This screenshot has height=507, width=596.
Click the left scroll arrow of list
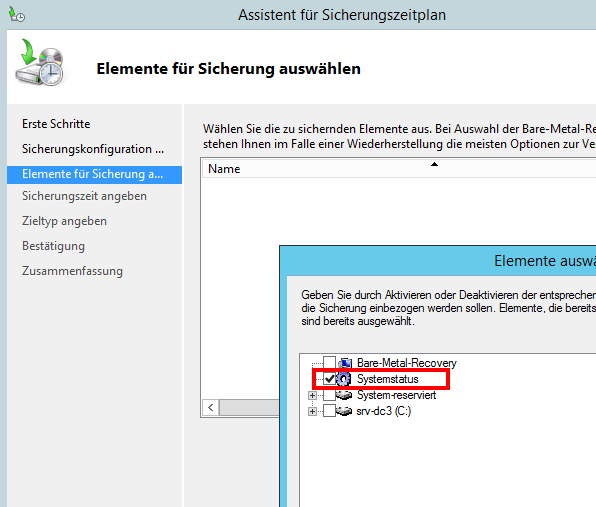click(x=211, y=408)
